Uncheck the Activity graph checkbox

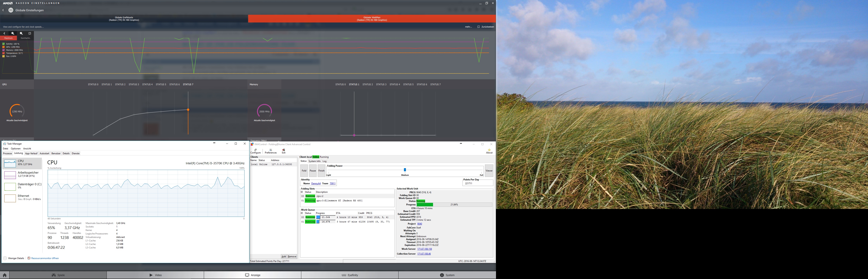[4, 44]
